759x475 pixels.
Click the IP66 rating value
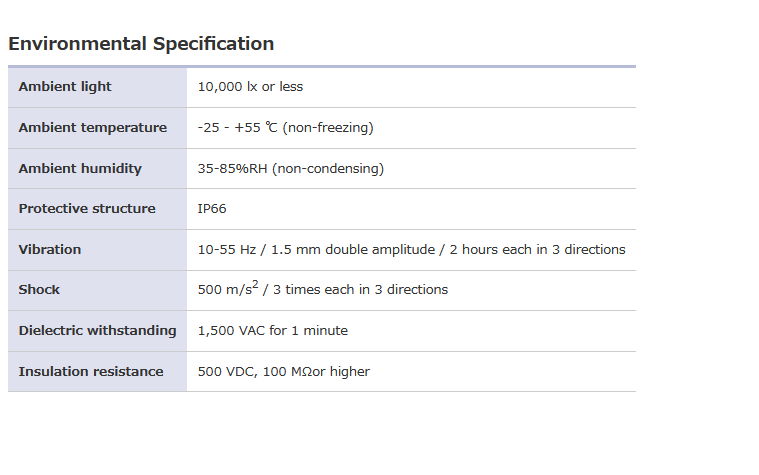[212, 209]
